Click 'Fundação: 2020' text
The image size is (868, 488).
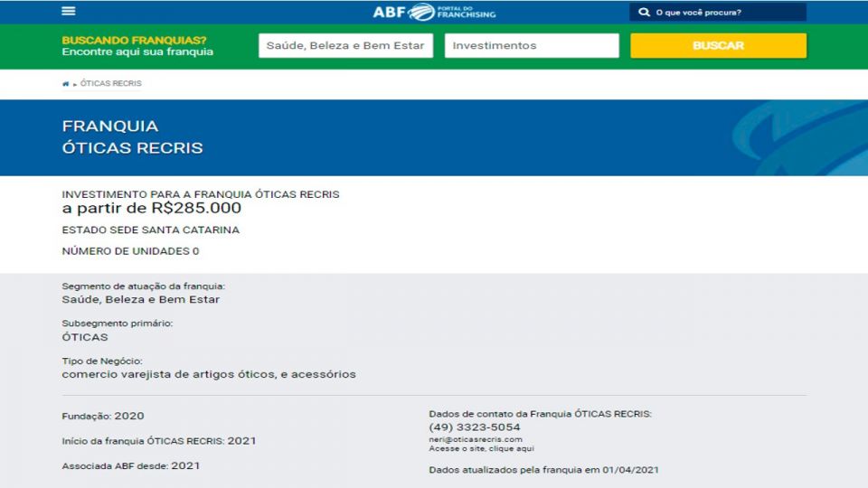pyautogui.click(x=103, y=416)
